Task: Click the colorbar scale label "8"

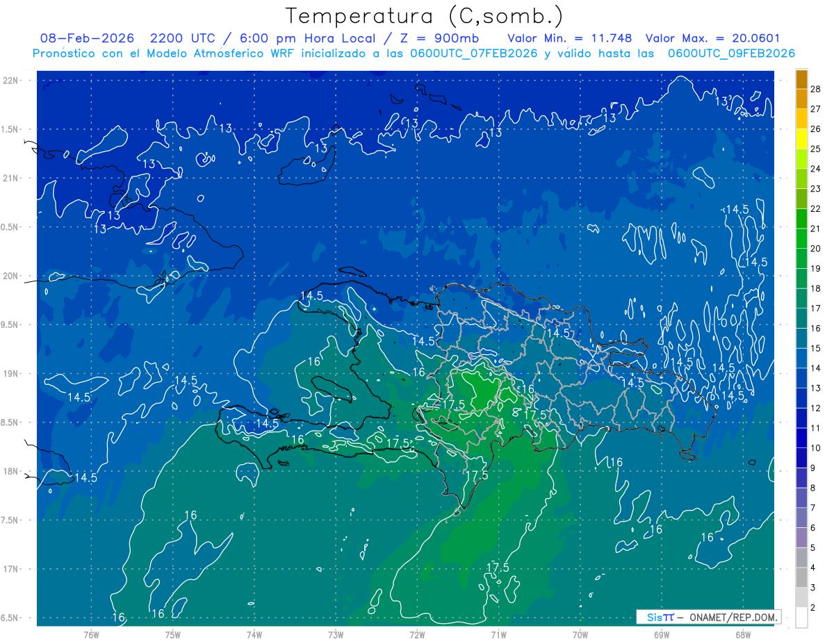Action: (x=813, y=488)
